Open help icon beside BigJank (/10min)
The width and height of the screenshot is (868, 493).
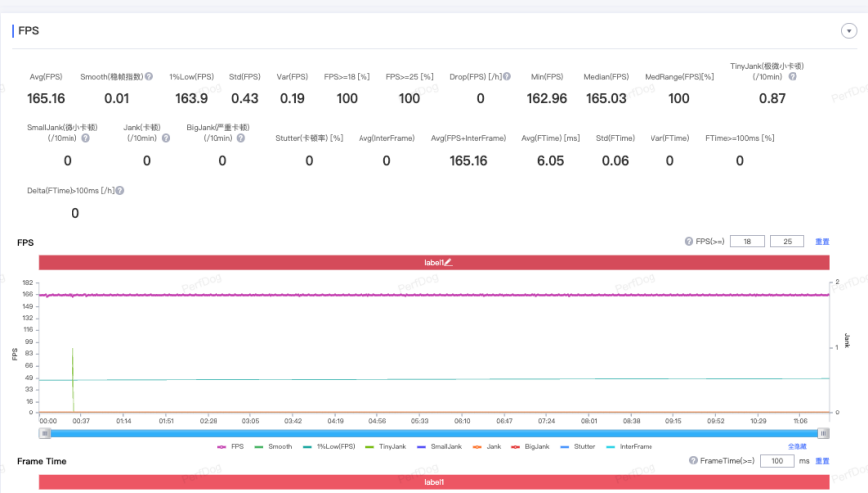241,138
